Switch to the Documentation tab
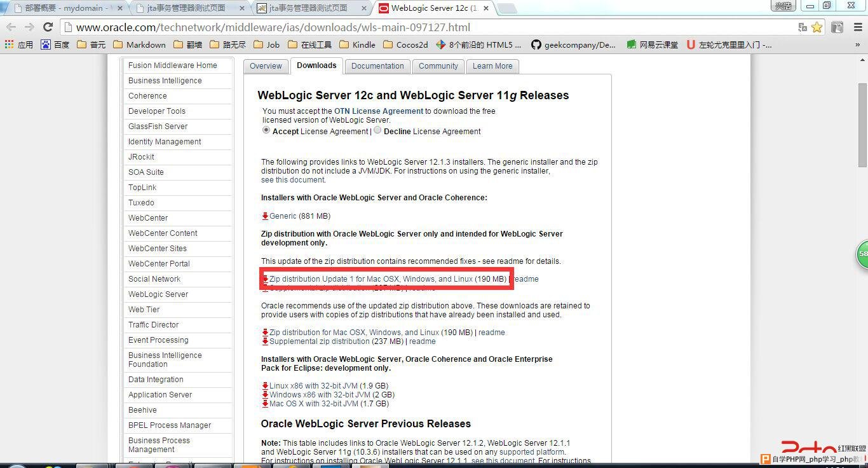868x468 pixels. point(377,66)
